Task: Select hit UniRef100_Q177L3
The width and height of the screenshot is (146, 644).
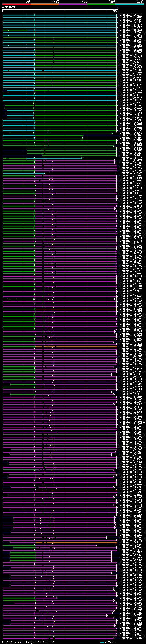Action: point(131,374)
